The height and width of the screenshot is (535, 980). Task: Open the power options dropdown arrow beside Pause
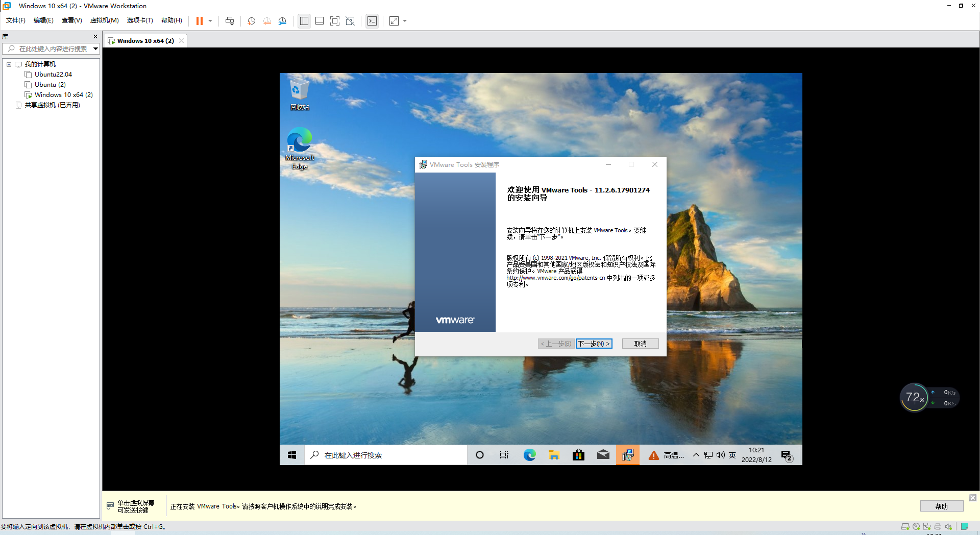point(210,21)
